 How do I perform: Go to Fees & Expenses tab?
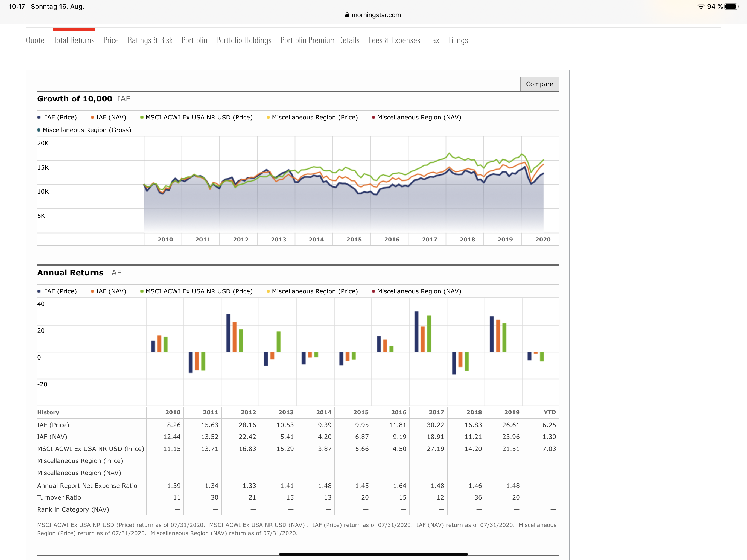click(x=394, y=40)
